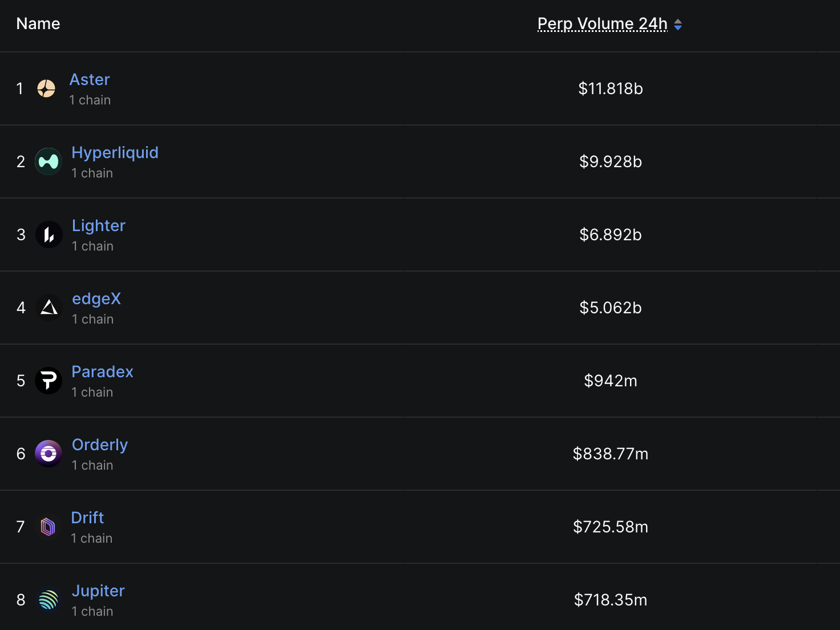Open the Lighter protocol link
This screenshot has width=840, height=630.
[x=99, y=225]
